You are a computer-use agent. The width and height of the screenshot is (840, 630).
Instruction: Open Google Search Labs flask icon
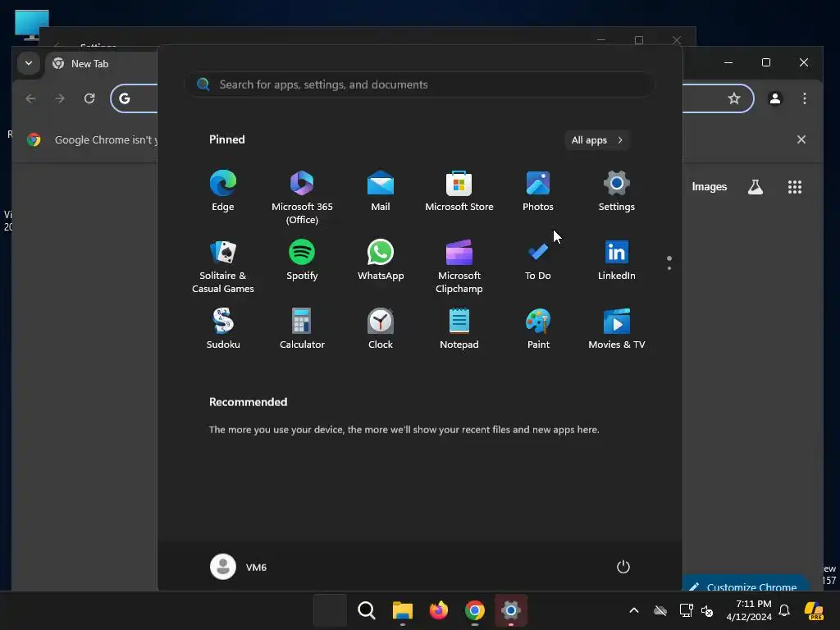click(x=756, y=187)
